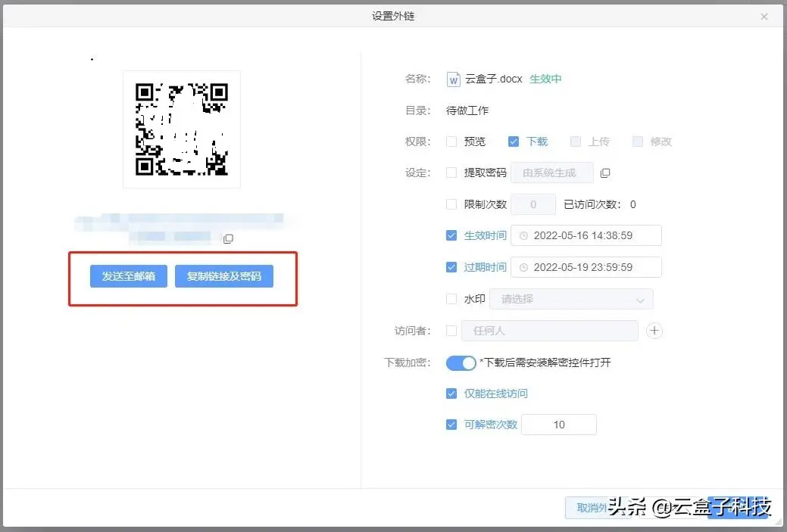Click the 取消外链 button

pyautogui.click(x=598, y=508)
